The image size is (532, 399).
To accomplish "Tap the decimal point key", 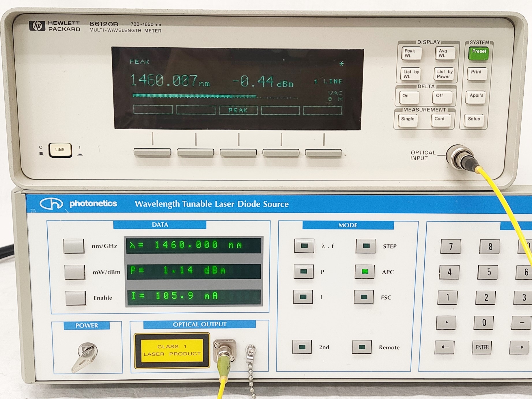I will point(446,322).
